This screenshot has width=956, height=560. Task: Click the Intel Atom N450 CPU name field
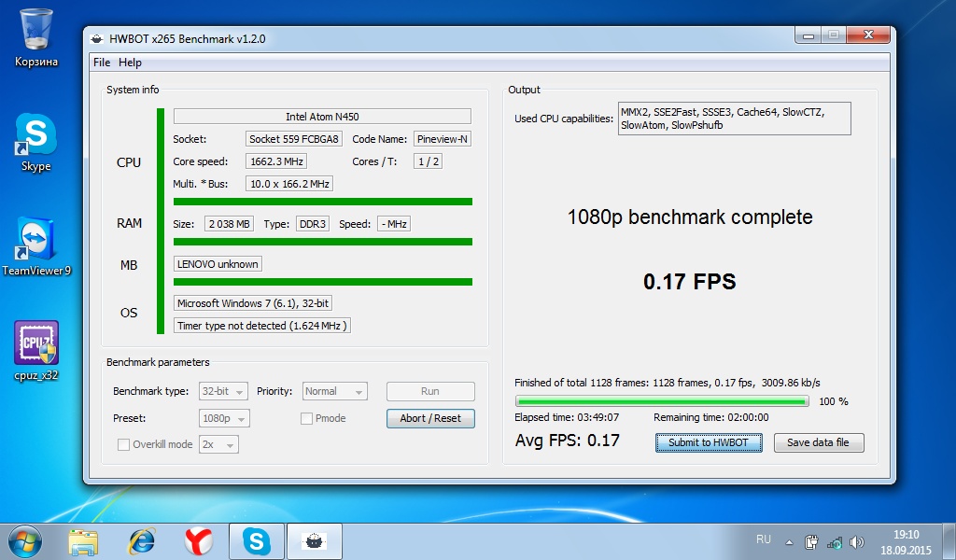click(x=322, y=117)
